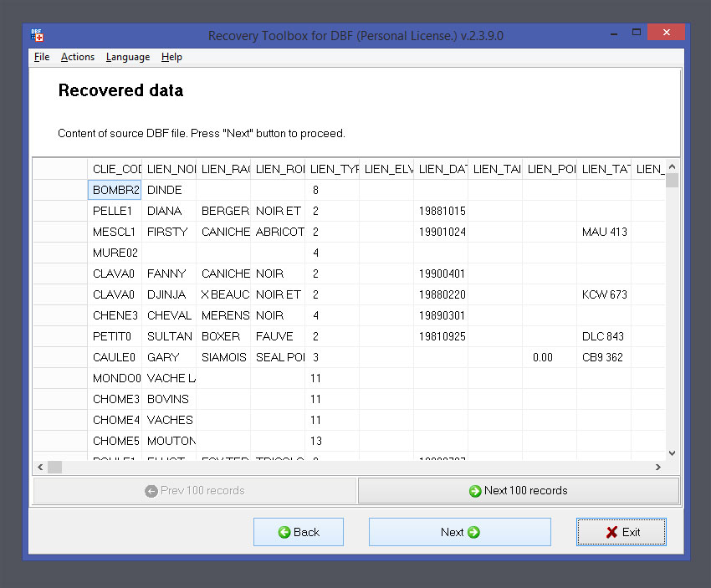Select the DLC 843 cell

(605, 336)
